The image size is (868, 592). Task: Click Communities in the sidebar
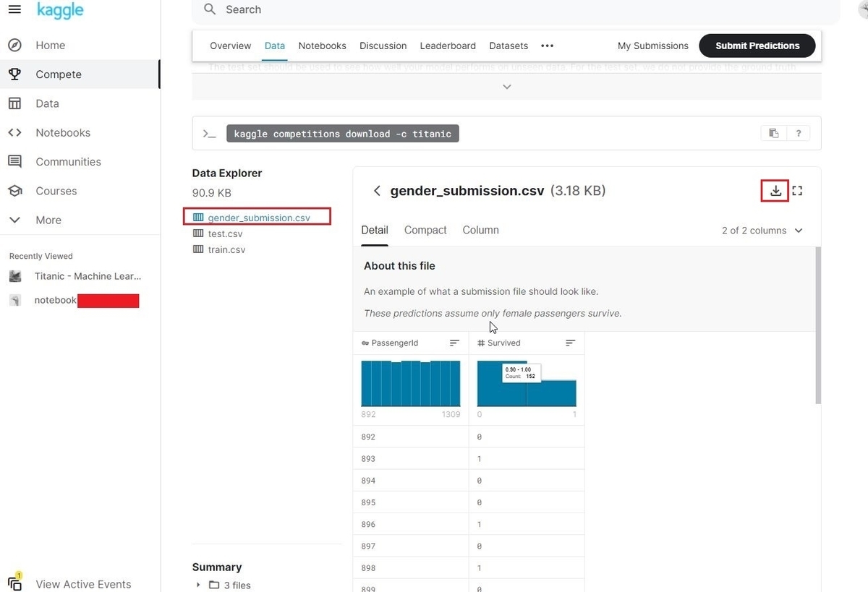pos(68,161)
